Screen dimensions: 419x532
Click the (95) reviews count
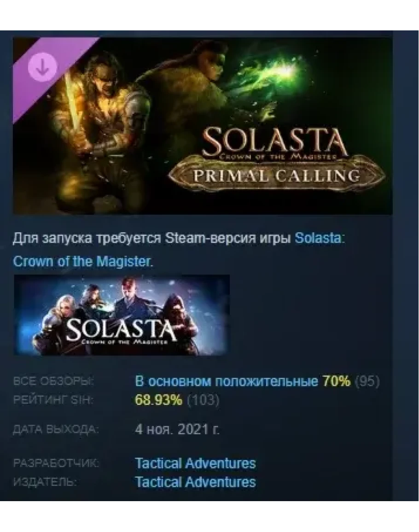pos(367,381)
